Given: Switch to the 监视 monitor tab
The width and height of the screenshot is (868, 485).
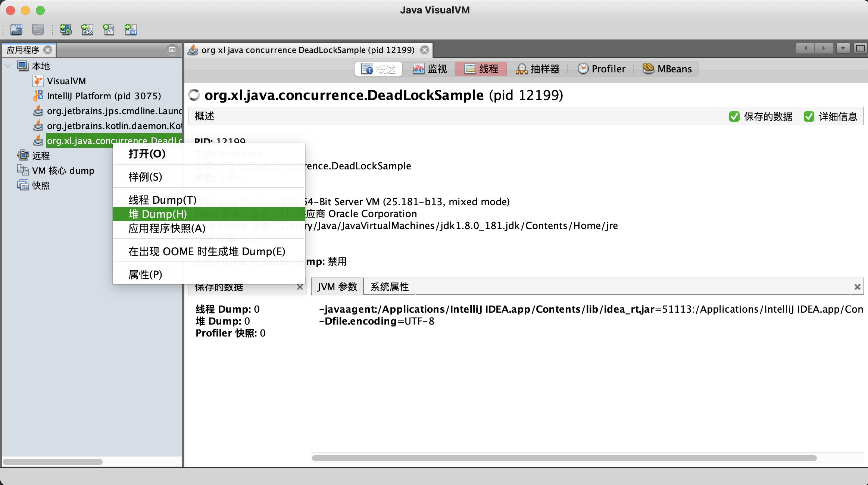Looking at the screenshot, I should 430,69.
